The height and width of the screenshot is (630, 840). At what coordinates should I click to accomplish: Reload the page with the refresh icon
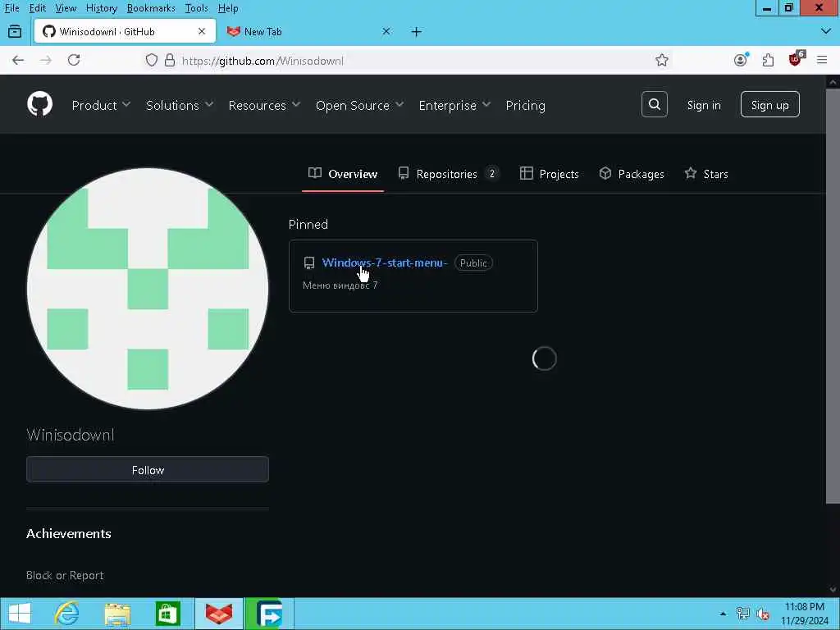click(74, 60)
